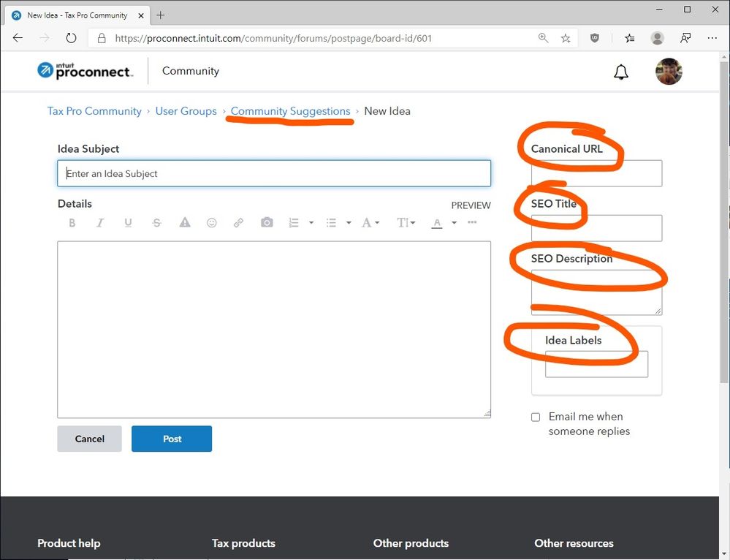Image resolution: width=730 pixels, height=560 pixels.
Task: Toggle bold formatting in Details editor
Action: [72, 223]
